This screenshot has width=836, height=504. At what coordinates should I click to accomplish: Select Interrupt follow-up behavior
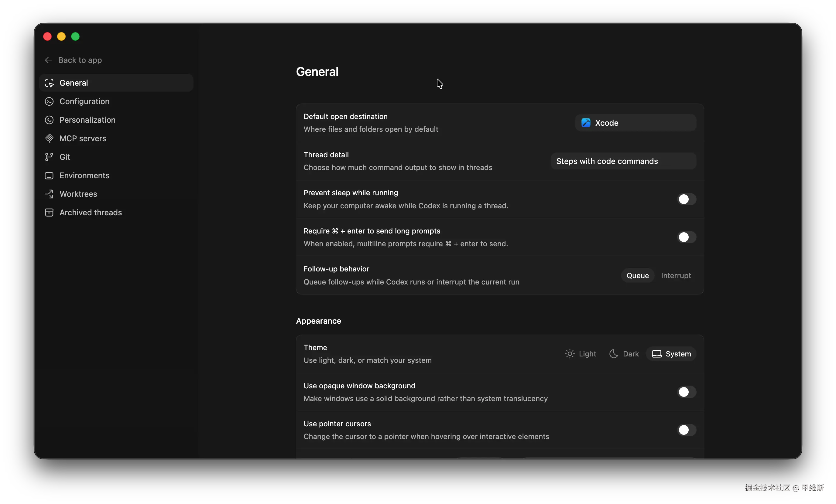676,276
